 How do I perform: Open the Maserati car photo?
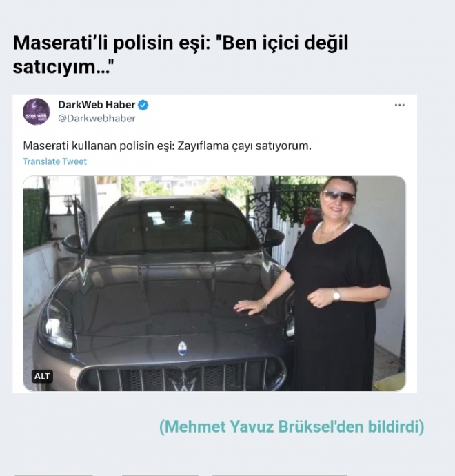click(x=214, y=284)
